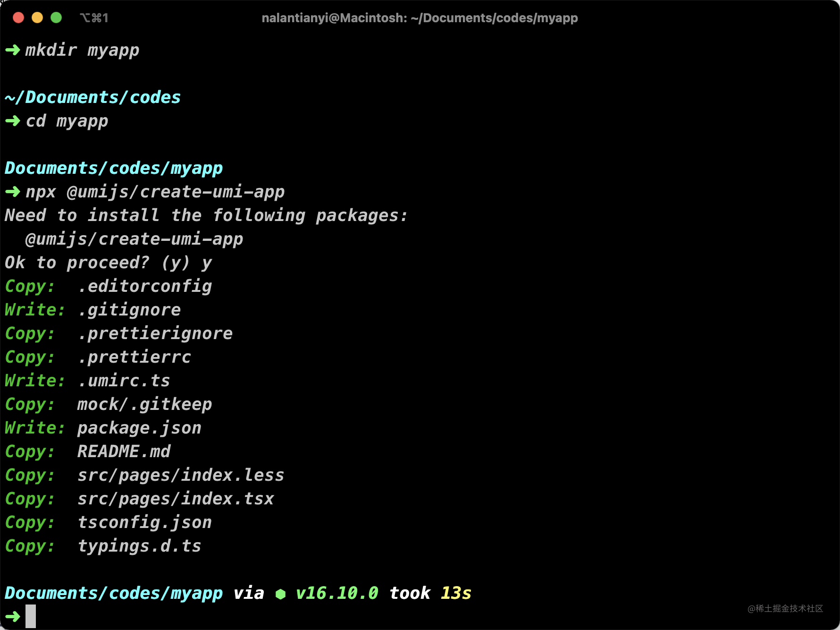Click the indented '@umijs/create-umi-app' package line

click(x=134, y=239)
